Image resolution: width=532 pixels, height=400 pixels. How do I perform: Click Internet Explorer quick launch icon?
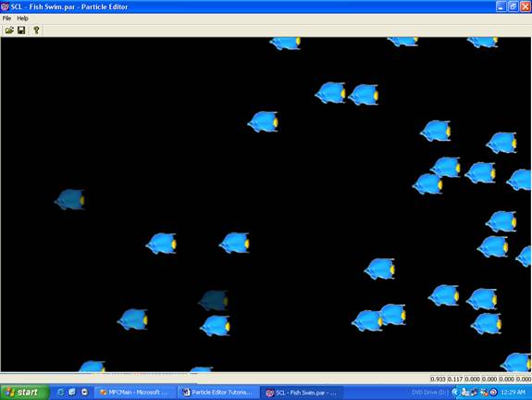coord(61,393)
